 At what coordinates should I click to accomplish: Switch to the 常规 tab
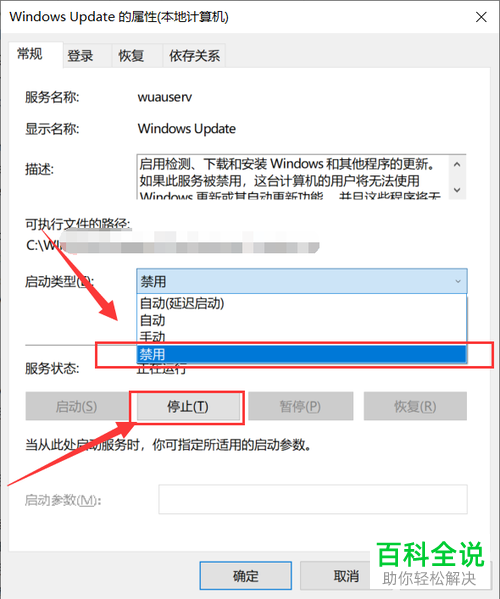30,54
